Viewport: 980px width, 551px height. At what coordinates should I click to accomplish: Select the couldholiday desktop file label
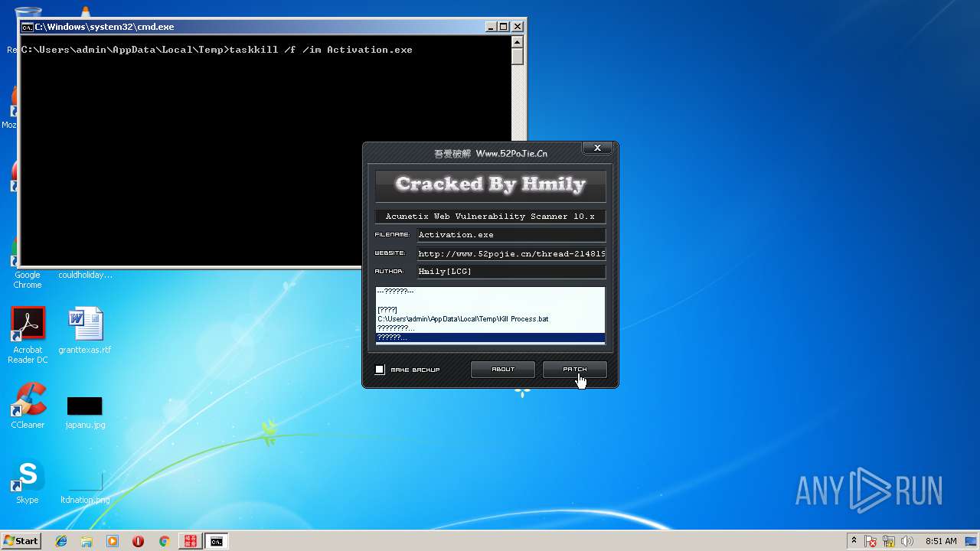[85, 275]
